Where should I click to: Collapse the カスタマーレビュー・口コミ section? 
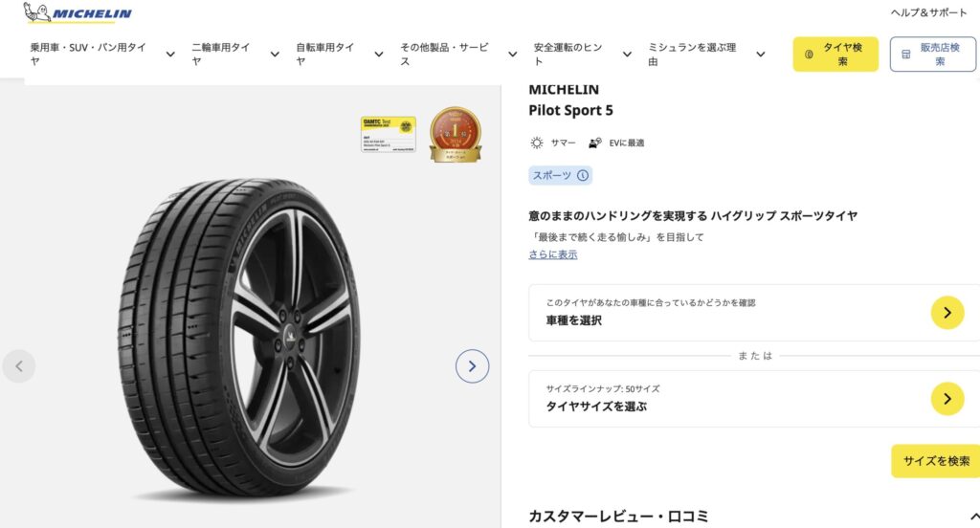tap(973, 517)
